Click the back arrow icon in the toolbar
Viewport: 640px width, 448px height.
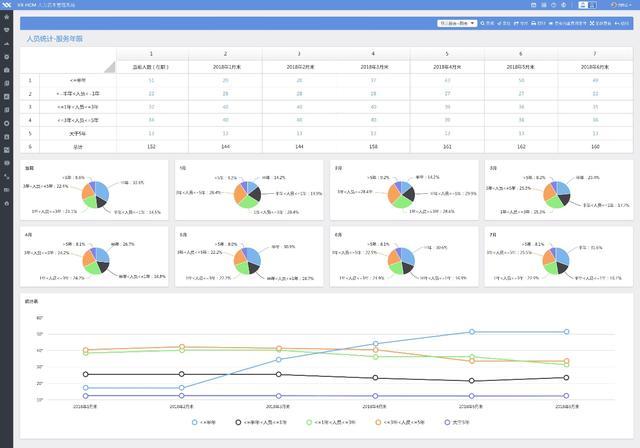(618, 22)
